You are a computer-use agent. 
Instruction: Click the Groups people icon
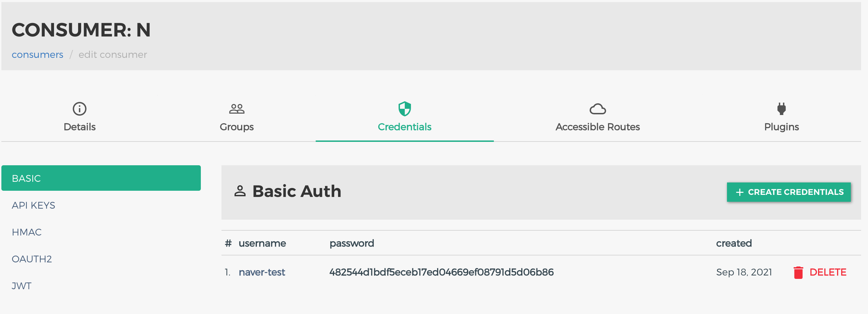[237, 109]
